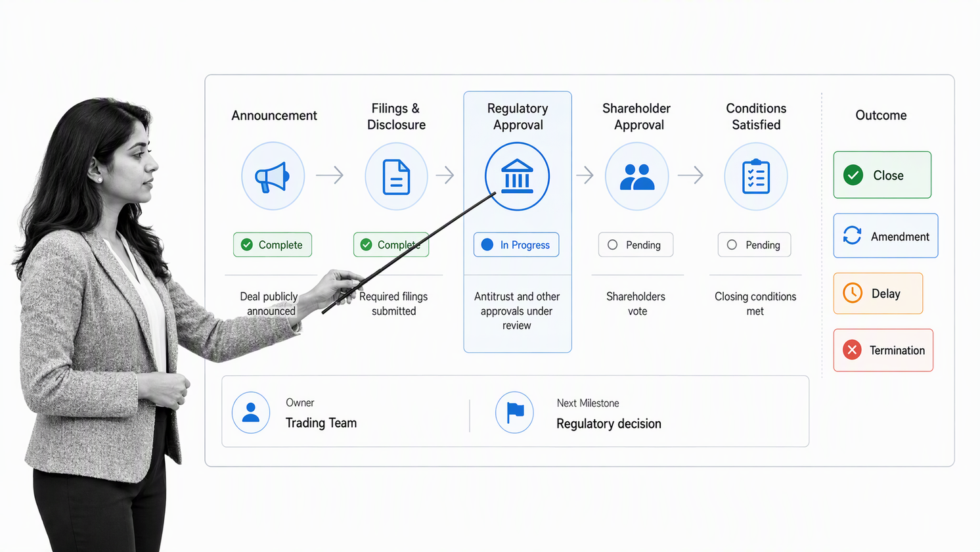980x552 pixels.
Task: Click the Pending badge under Shareholder Approval
Action: [x=636, y=244]
